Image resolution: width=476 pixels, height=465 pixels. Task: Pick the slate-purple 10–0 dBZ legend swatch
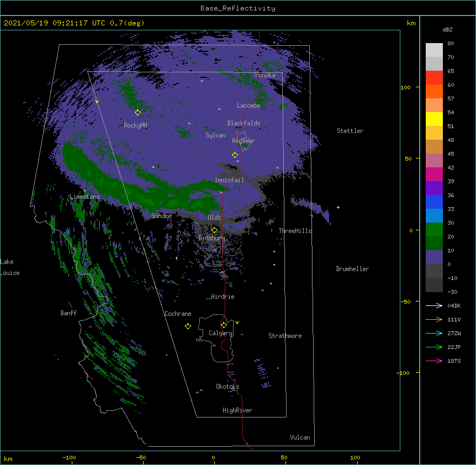pyautogui.click(x=434, y=257)
